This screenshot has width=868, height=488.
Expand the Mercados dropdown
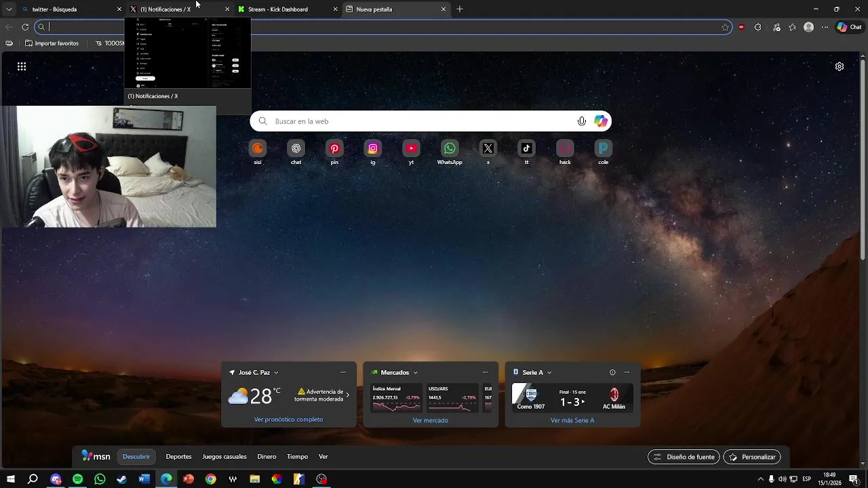pyautogui.click(x=415, y=373)
